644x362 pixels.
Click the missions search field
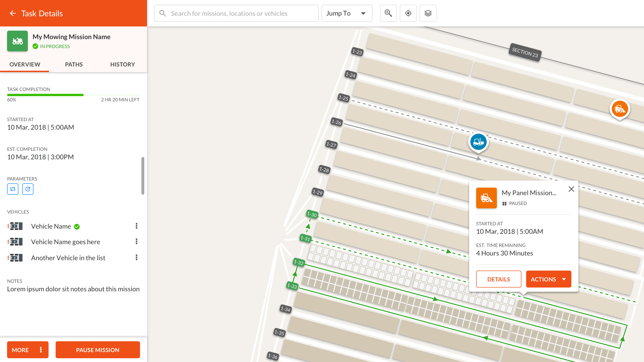click(x=236, y=13)
